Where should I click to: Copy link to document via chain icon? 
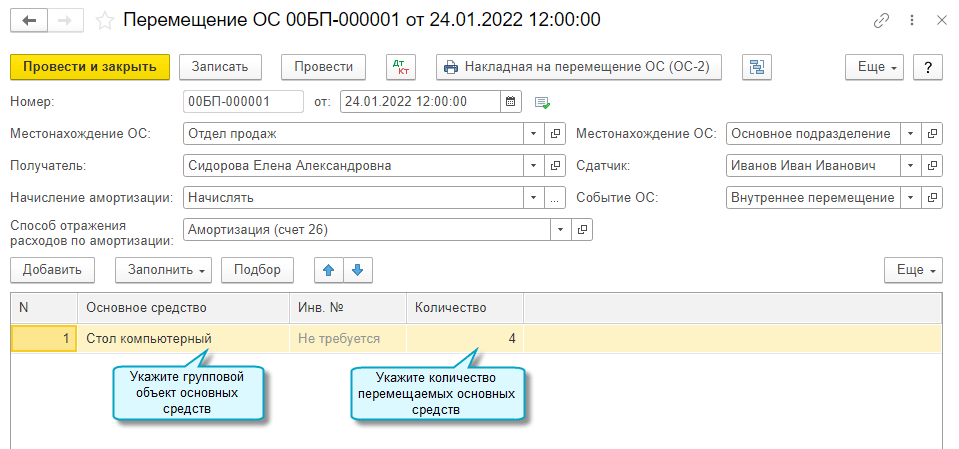[881, 21]
